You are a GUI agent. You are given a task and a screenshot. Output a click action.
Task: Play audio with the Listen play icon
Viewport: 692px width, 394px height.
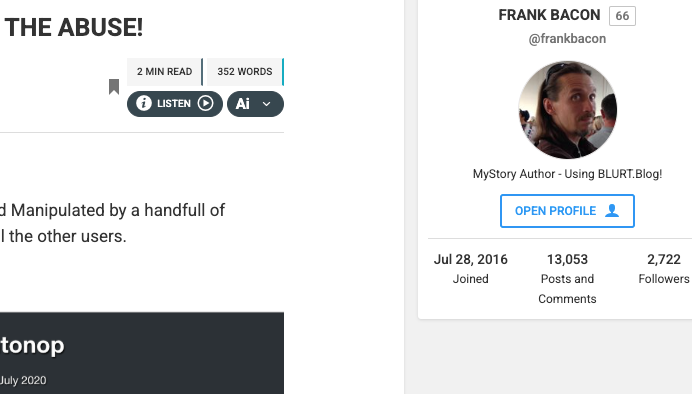point(205,103)
